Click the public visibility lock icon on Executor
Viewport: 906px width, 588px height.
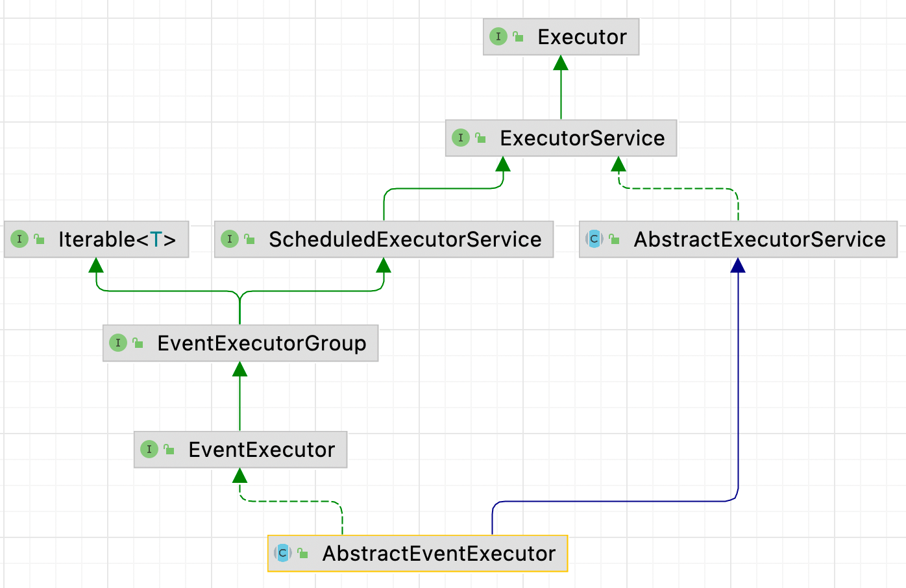click(x=518, y=37)
